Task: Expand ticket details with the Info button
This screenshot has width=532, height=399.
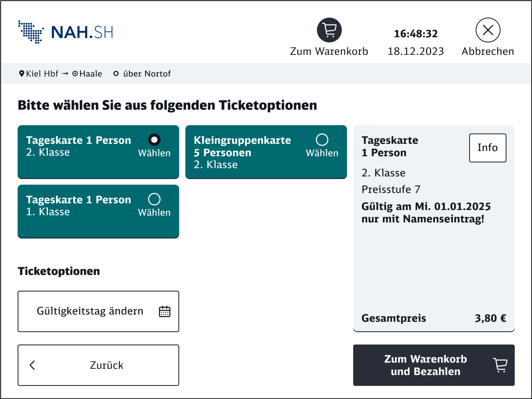Action: pos(487,148)
